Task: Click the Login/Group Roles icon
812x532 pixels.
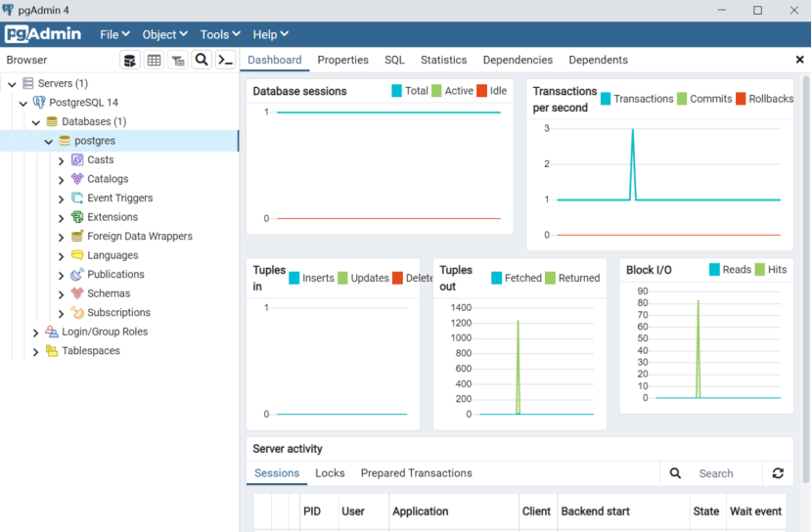Action: (52, 332)
